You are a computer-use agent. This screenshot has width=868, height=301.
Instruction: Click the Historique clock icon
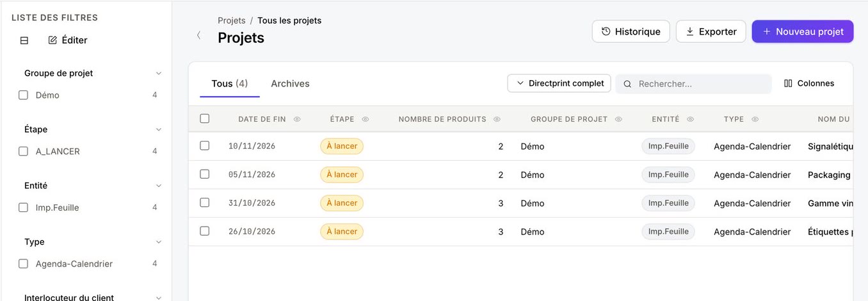[x=606, y=31]
